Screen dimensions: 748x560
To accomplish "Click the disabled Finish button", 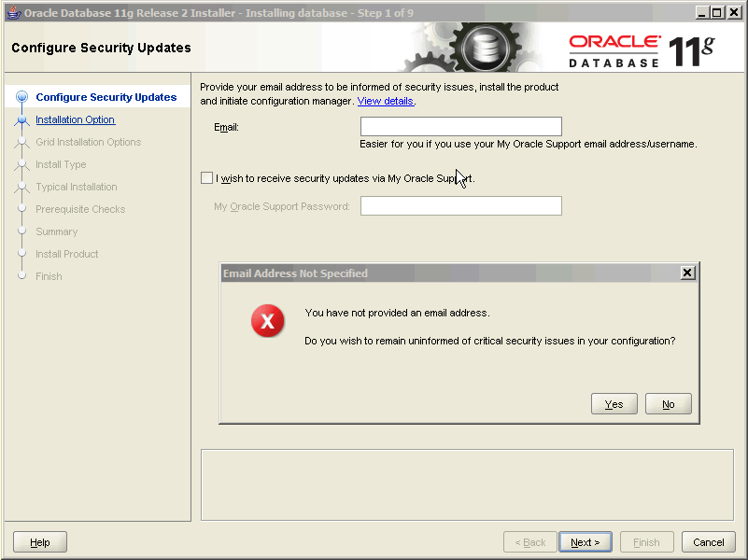I will pos(646,542).
